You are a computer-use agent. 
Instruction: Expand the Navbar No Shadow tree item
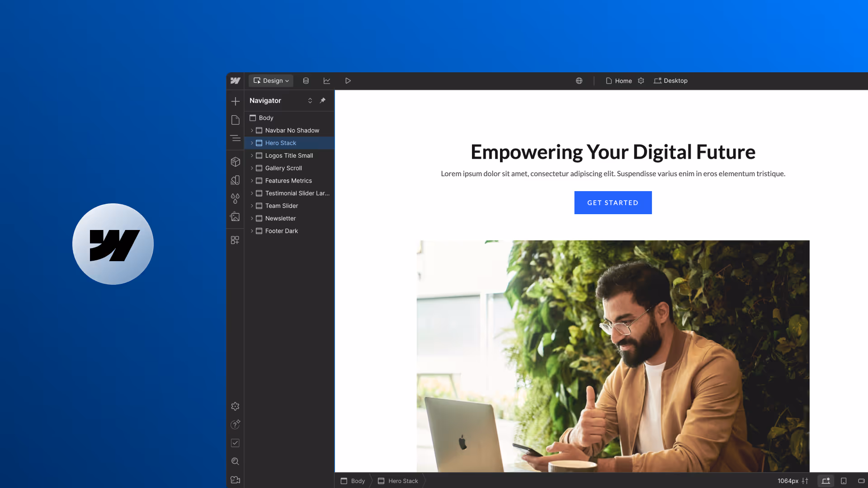tap(252, 131)
